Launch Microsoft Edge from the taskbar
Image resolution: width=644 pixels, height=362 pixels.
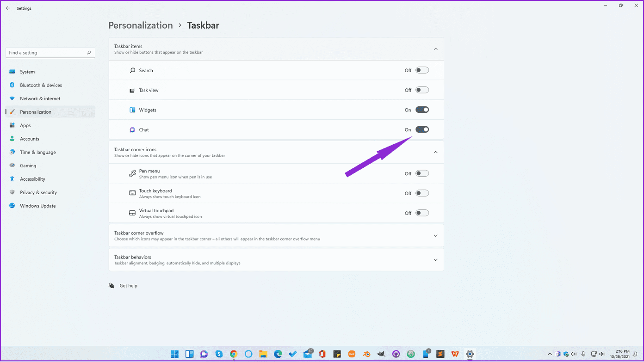coord(278,354)
